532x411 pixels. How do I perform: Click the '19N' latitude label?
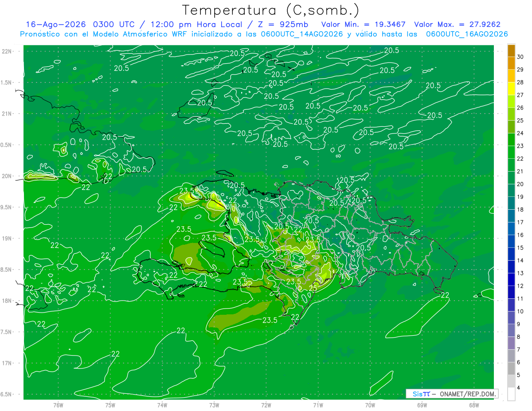[x=7, y=238]
